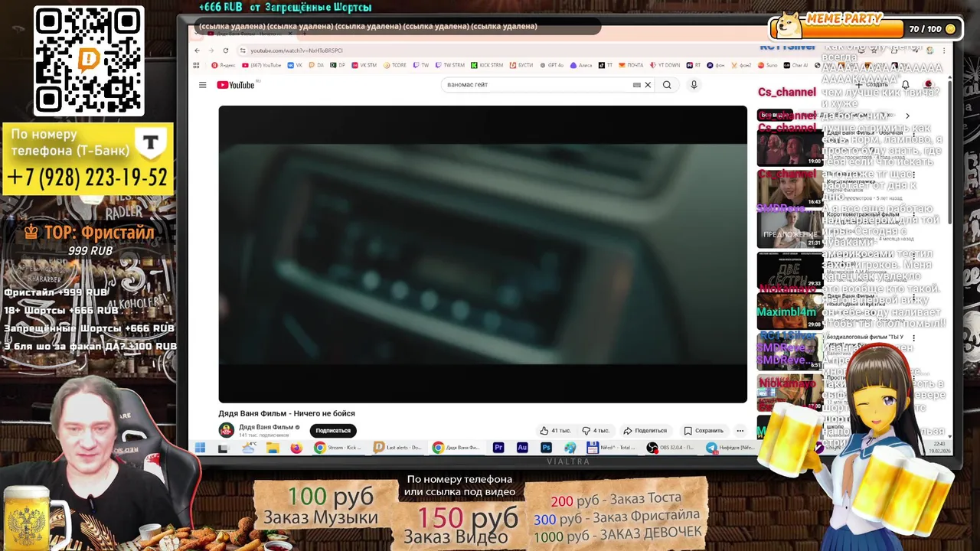
Task: Open the Яндекс bookmark
Action: 224,65
